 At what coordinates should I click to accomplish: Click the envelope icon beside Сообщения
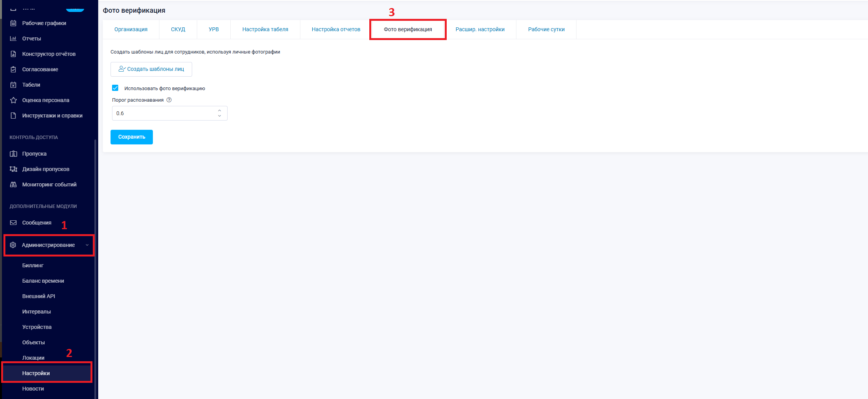coord(13,223)
